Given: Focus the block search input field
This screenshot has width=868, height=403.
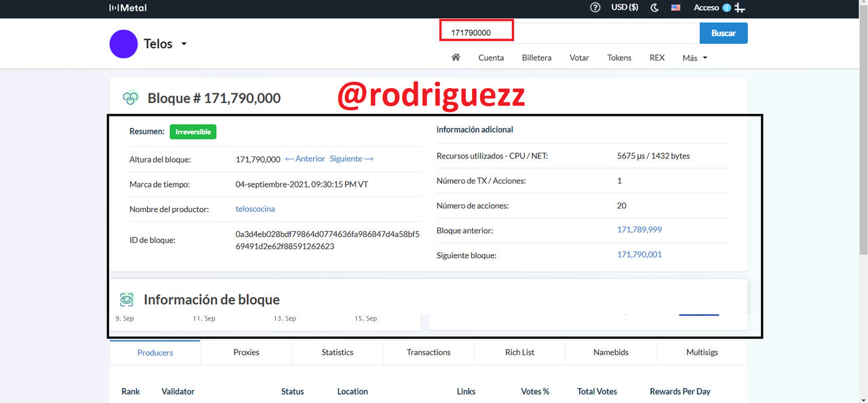Looking at the screenshot, I should [x=570, y=33].
